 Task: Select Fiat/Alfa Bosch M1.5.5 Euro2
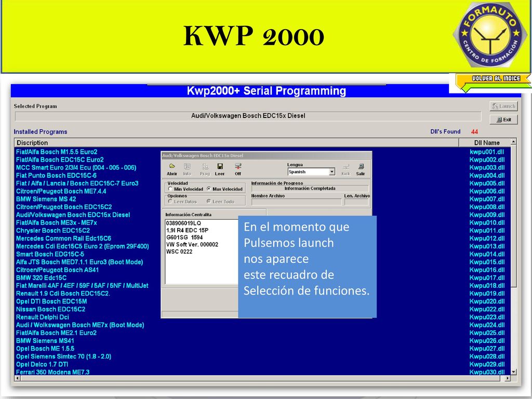coord(57,152)
